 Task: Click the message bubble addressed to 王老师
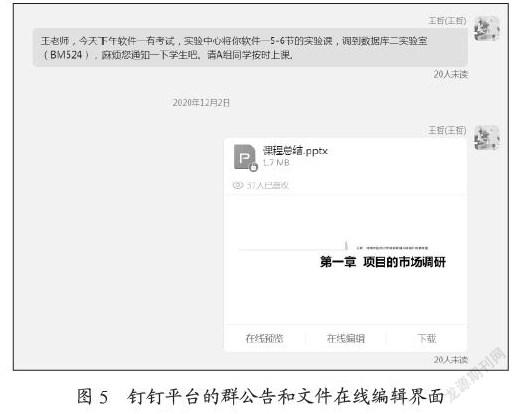coord(250,48)
